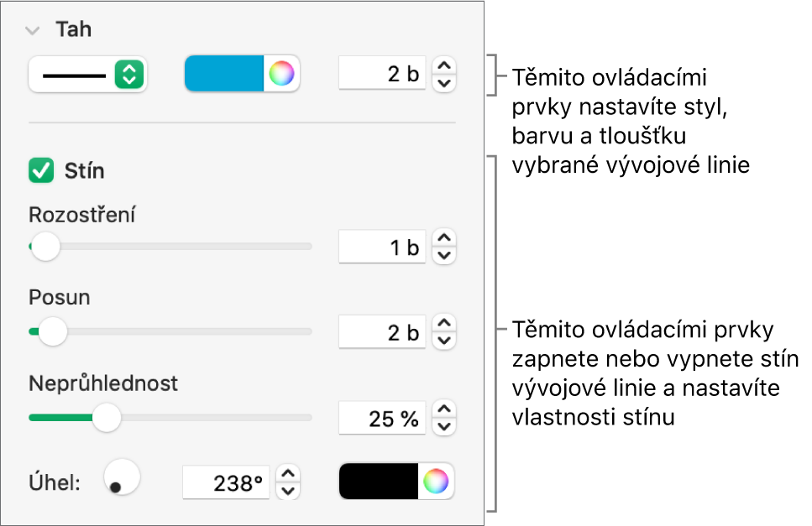Decrease the Úhel angle with down arrow
Screen dimensions: 812x526
pyautogui.click(x=288, y=492)
